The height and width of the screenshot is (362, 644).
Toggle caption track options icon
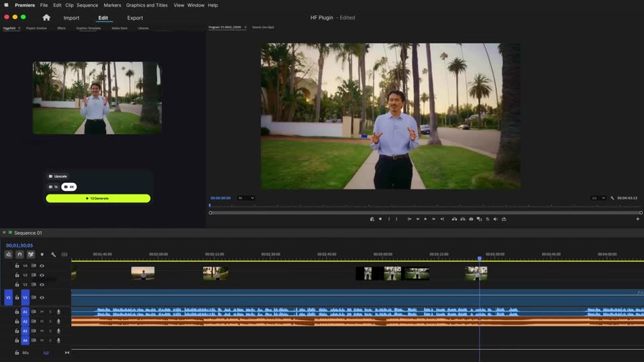coord(64,255)
